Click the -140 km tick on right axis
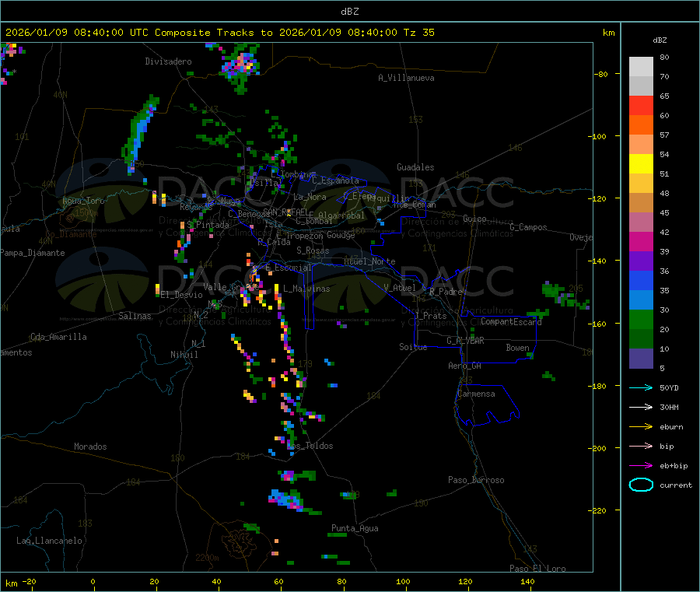The width and height of the screenshot is (700, 592). point(599,261)
